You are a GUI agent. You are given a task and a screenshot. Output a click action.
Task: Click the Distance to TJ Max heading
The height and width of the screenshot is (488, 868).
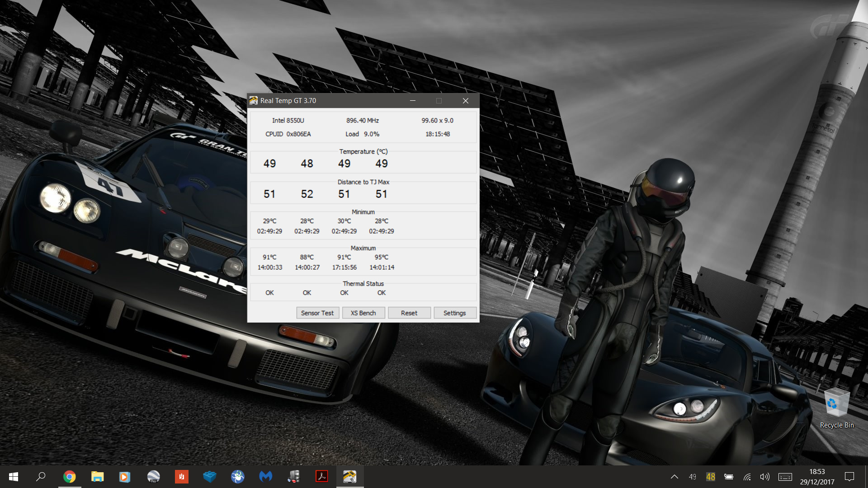[363, 182]
